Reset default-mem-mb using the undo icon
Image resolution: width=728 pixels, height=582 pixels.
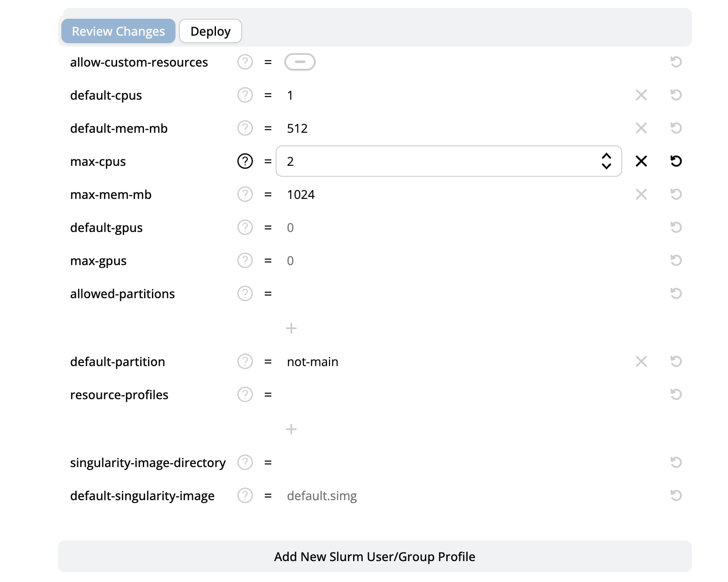(676, 128)
